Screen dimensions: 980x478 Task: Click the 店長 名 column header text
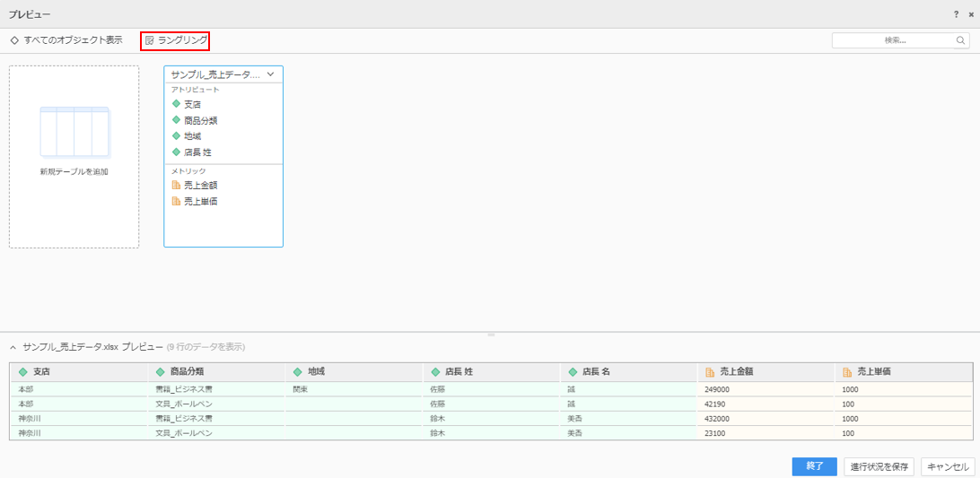click(596, 372)
